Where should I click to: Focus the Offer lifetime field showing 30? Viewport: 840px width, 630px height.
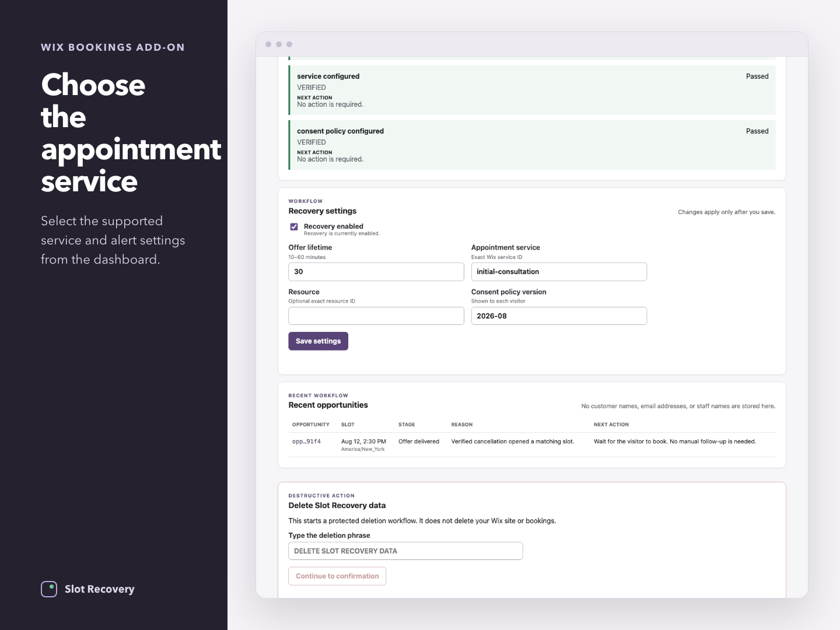pos(376,272)
